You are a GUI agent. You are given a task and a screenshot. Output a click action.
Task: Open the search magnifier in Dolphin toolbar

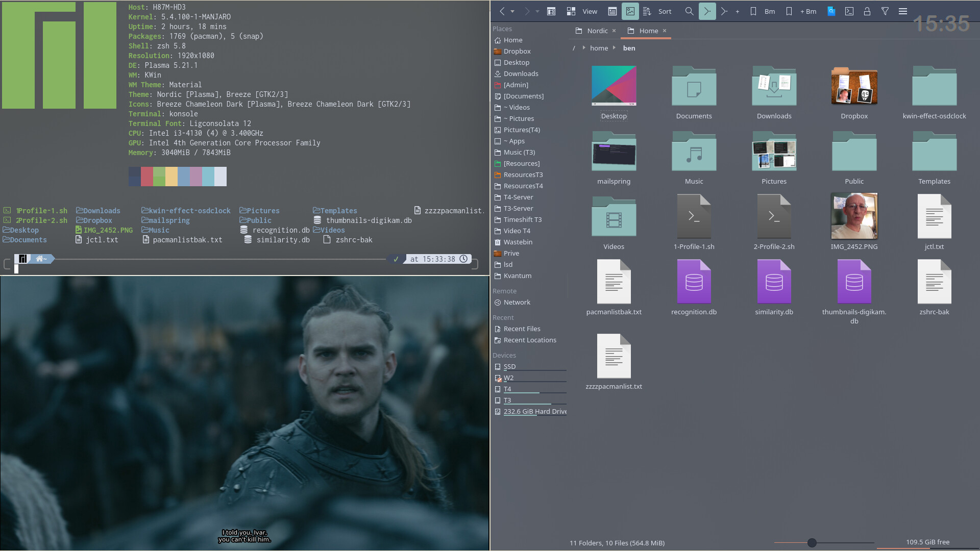pos(689,11)
